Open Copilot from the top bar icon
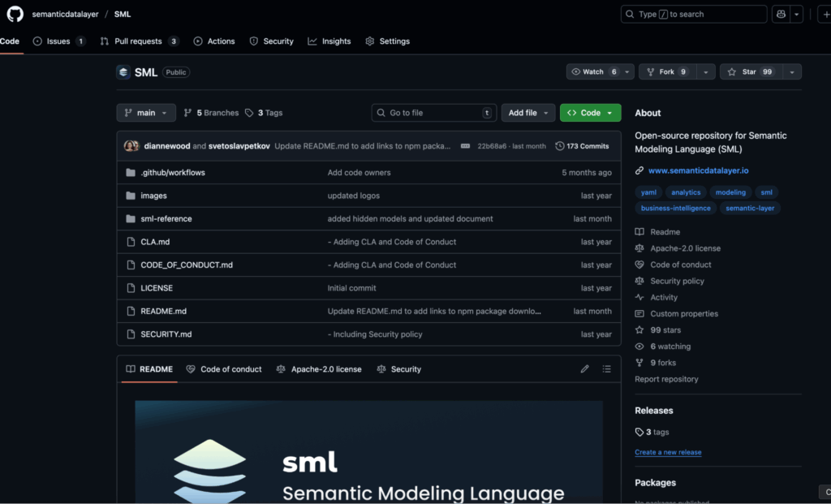Image resolution: width=831 pixels, height=504 pixels. (x=780, y=14)
